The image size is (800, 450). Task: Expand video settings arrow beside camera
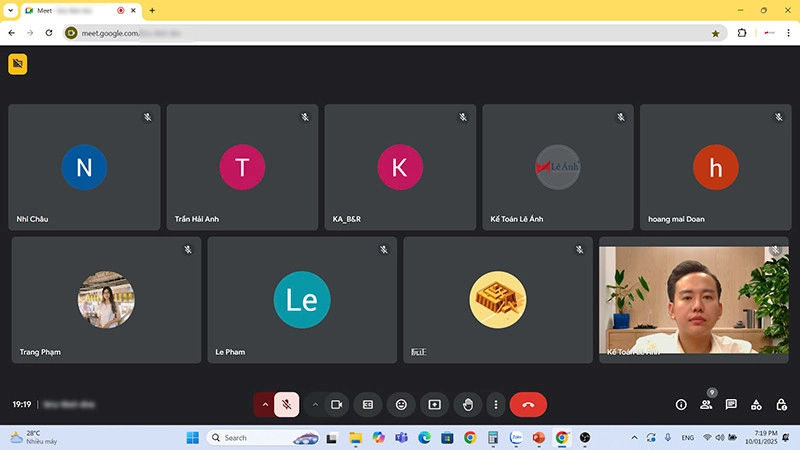tap(315, 404)
